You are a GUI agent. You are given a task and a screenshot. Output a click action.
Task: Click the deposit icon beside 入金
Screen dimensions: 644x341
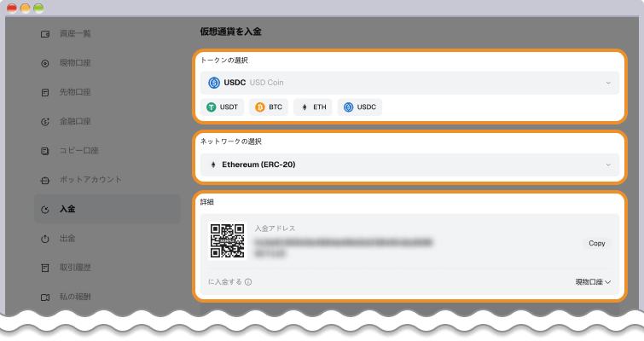pyautogui.click(x=45, y=210)
